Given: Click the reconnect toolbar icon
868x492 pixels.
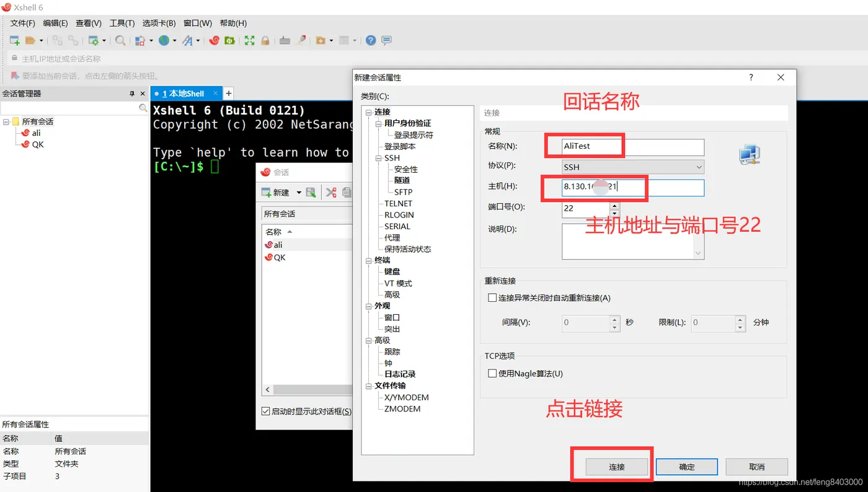Looking at the screenshot, I should 73,40.
